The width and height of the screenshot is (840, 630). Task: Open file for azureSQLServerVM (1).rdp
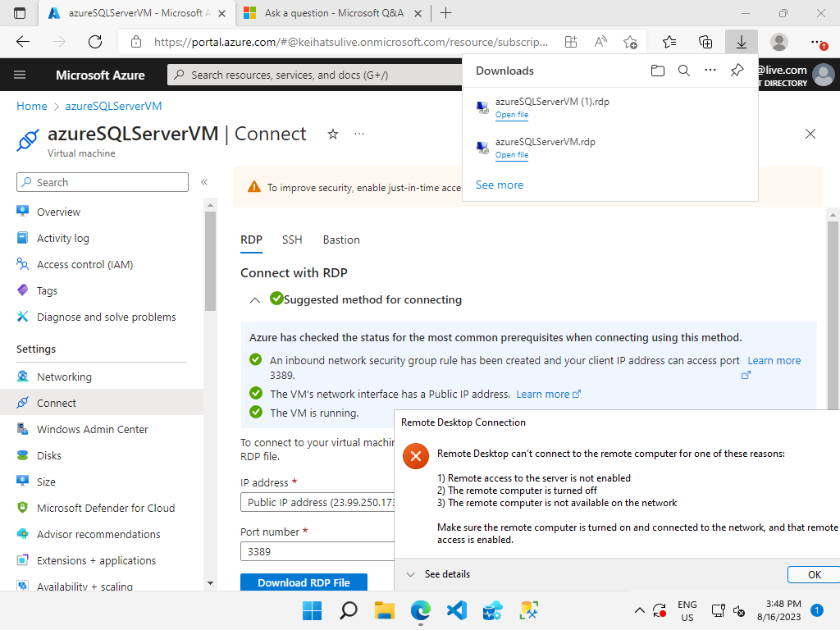point(512,115)
